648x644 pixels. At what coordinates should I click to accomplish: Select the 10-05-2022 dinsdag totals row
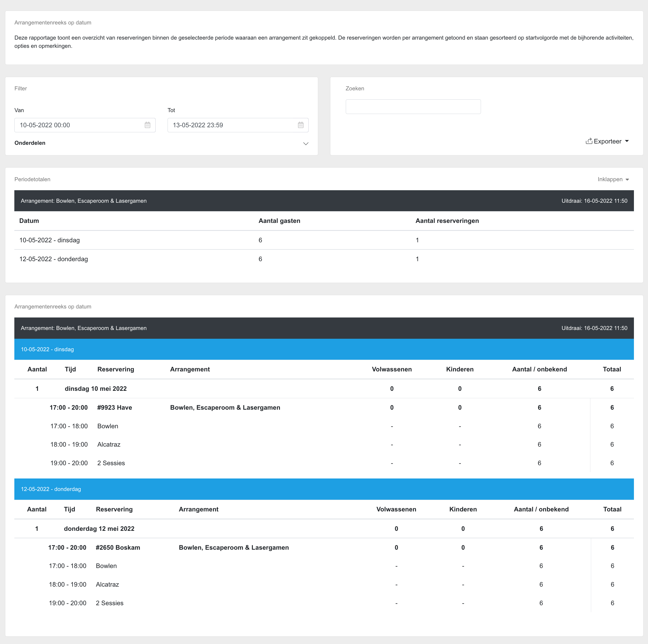[50, 240]
